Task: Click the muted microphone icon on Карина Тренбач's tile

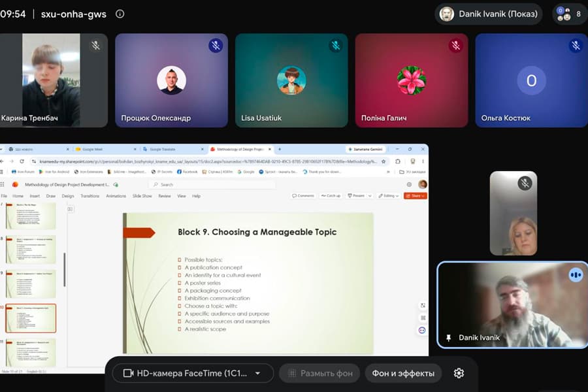Action: coord(96,45)
